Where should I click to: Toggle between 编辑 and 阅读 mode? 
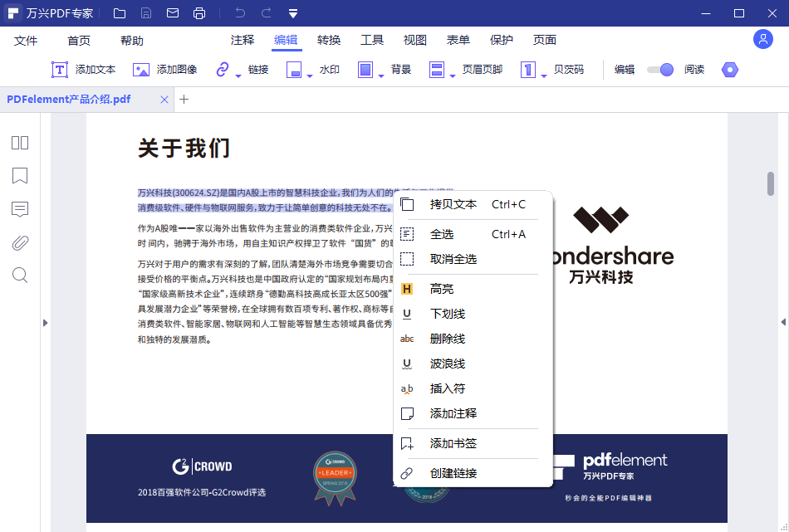tap(660, 70)
